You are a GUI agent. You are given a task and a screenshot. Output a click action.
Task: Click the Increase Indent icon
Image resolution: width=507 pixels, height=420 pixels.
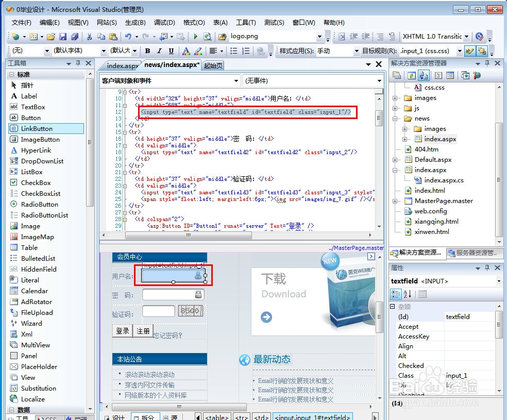tap(365, 37)
